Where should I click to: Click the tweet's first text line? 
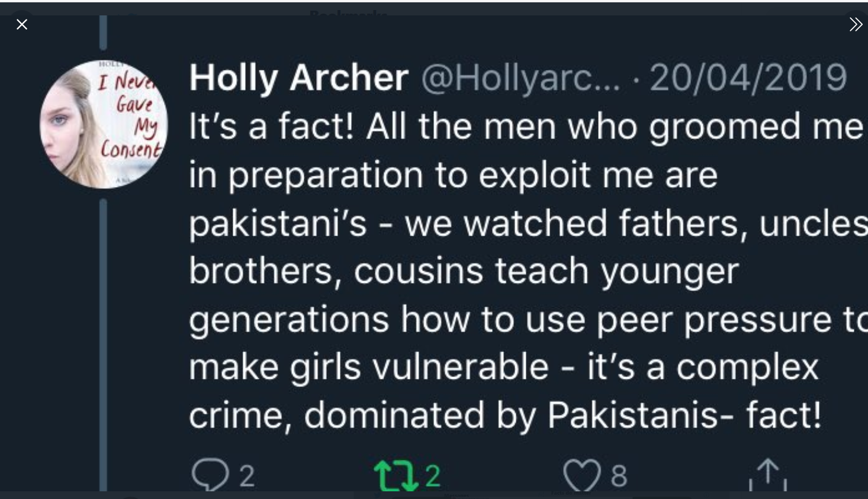click(525, 127)
